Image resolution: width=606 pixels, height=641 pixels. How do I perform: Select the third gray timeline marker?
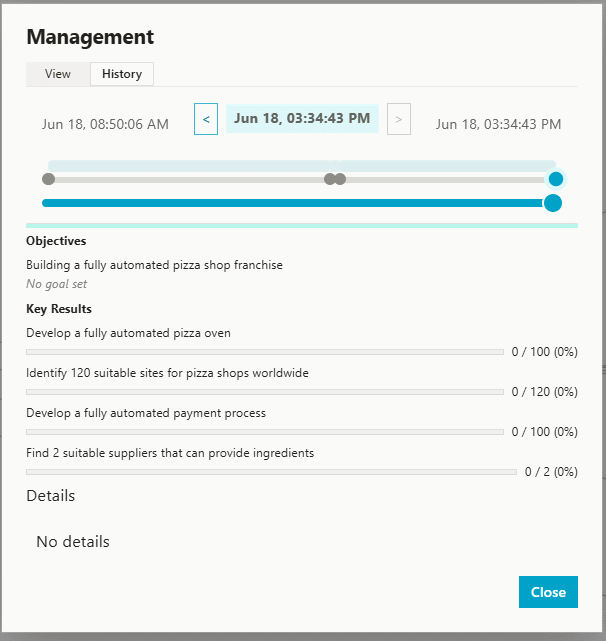pos(340,179)
